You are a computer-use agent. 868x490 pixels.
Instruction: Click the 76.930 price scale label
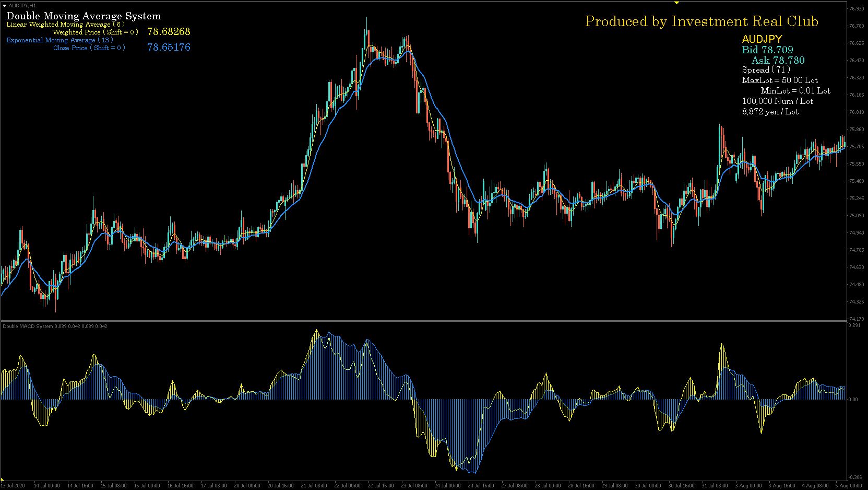(856, 9)
